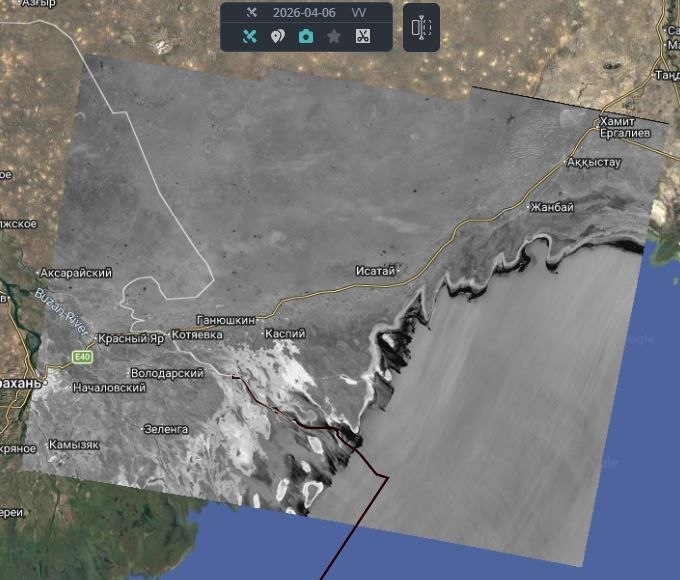Open the VV polarization selector
This screenshot has width=680, height=580.
click(359, 13)
